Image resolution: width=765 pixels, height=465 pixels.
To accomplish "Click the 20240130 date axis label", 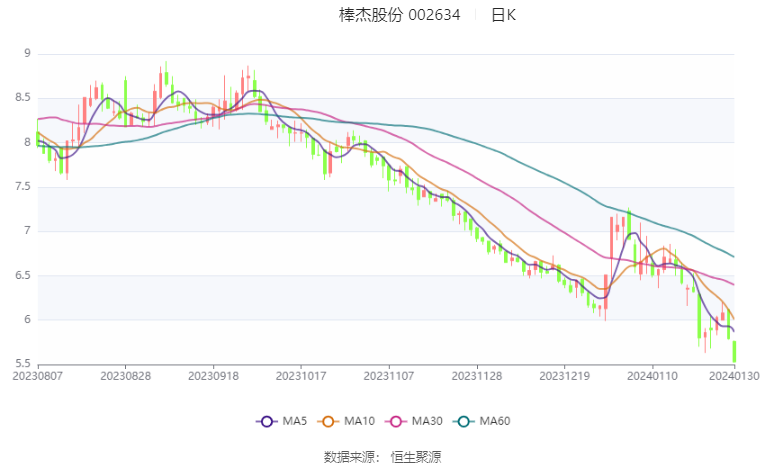I will coord(734,376).
